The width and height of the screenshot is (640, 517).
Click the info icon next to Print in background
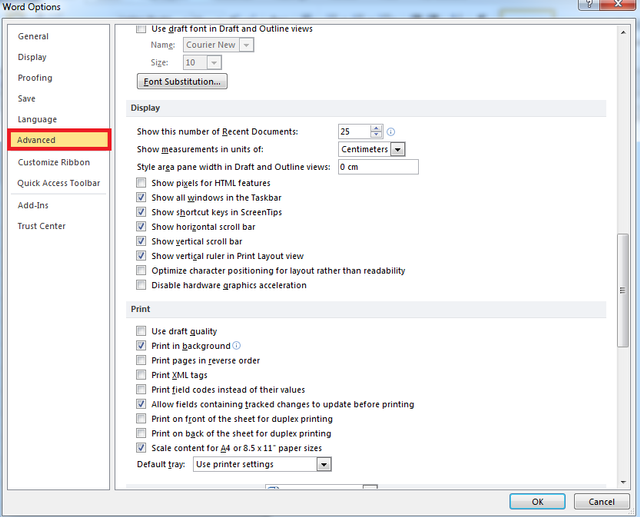pos(236,345)
